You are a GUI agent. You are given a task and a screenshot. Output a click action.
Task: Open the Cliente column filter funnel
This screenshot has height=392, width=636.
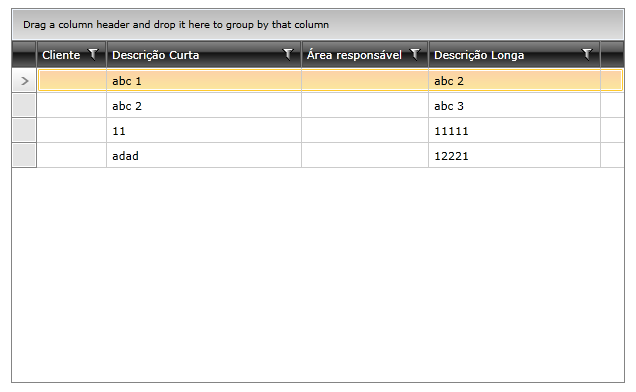coord(93,54)
